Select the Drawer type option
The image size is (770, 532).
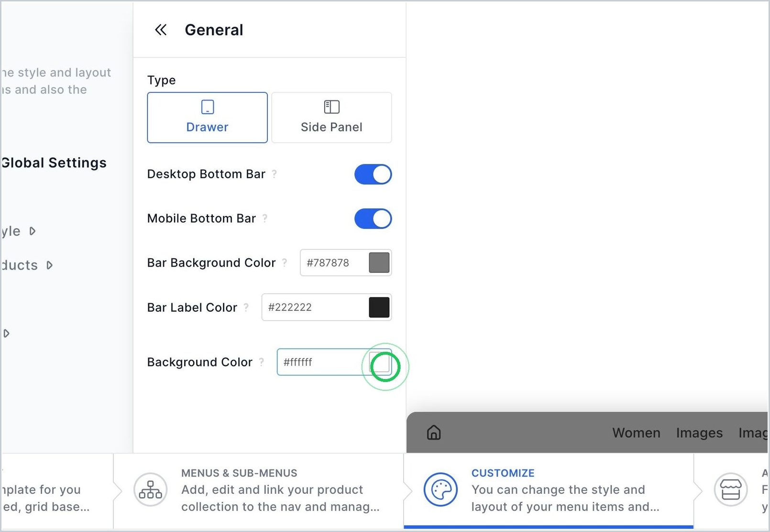[x=207, y=118]
